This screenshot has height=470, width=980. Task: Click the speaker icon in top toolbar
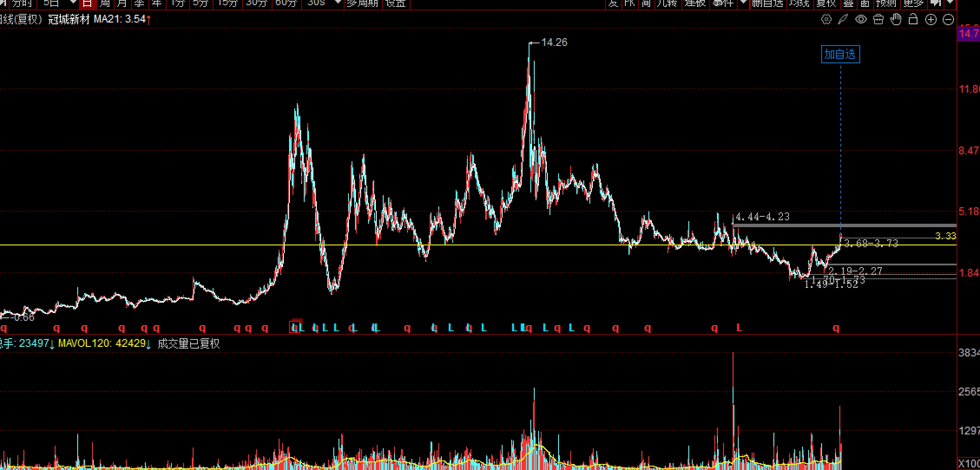[936, 3]
